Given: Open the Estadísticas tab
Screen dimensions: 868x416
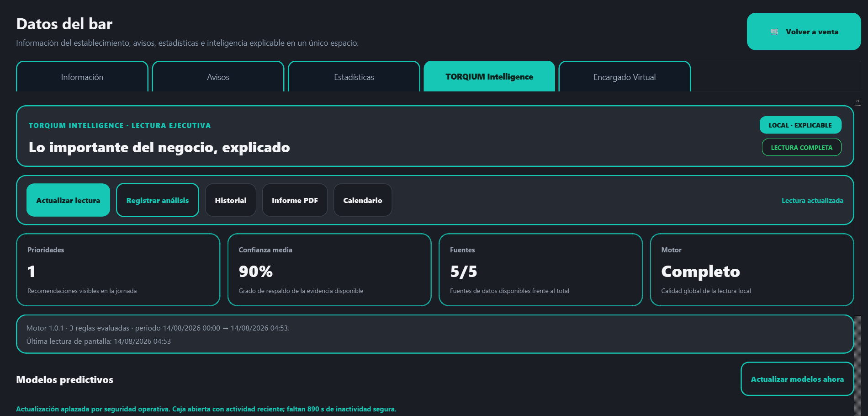Looking at the screenshot, I should point(354,77).
